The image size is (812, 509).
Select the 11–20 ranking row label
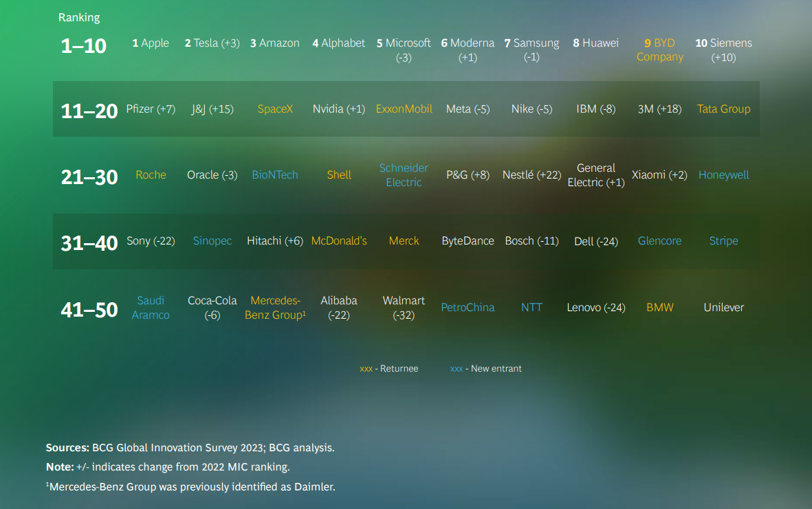tap(89, 111)
